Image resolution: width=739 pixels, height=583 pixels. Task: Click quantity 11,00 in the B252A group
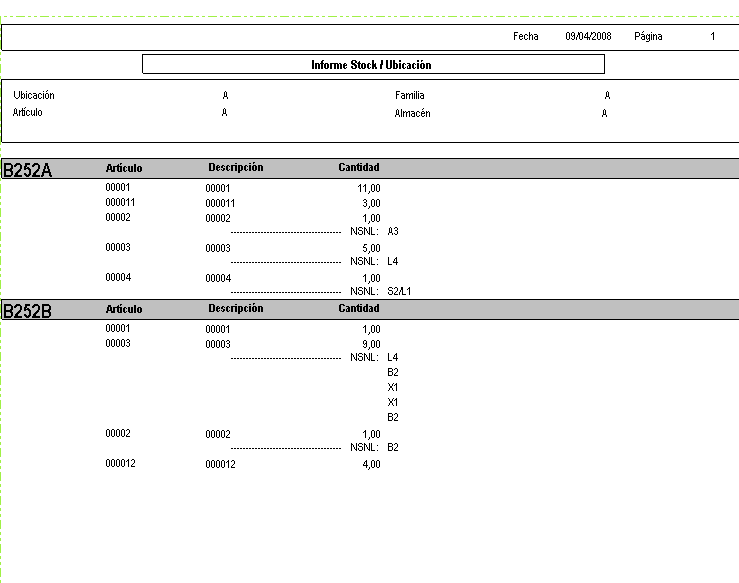(369, 189)
